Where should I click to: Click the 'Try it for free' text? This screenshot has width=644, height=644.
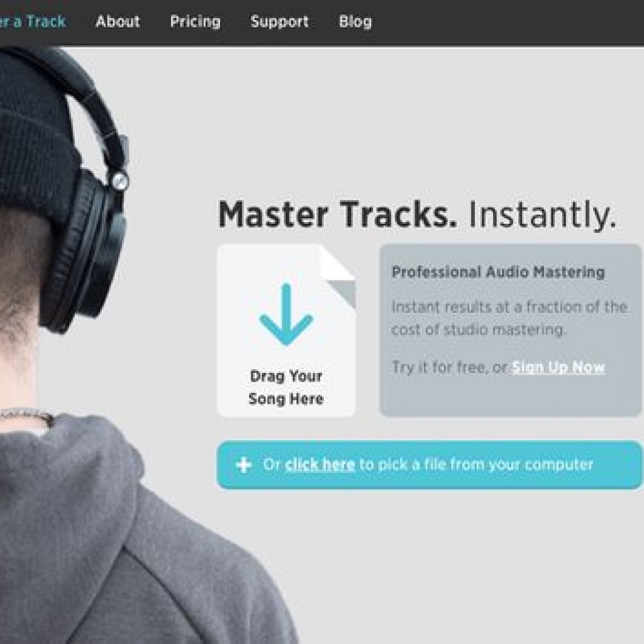[x=449, y=367]
